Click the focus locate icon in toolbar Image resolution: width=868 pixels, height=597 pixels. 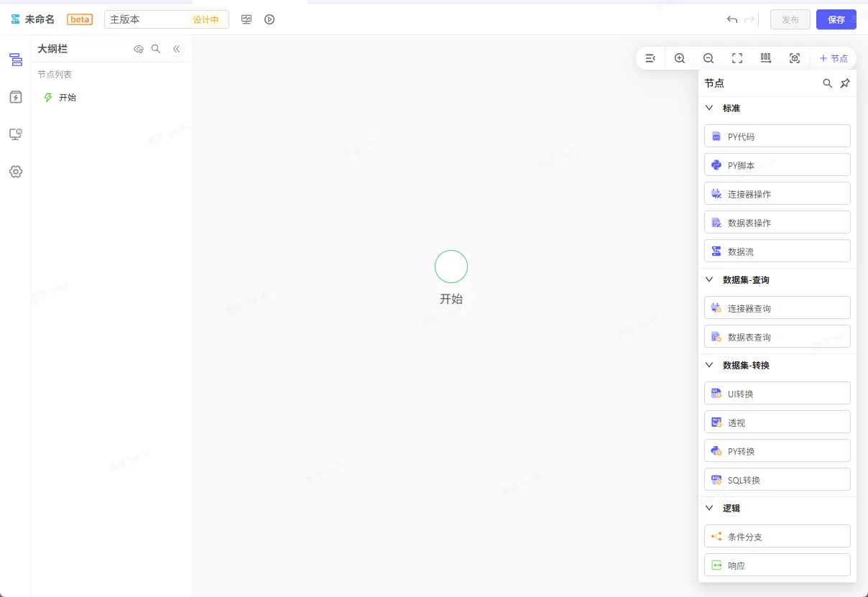[x=795, y=58]
